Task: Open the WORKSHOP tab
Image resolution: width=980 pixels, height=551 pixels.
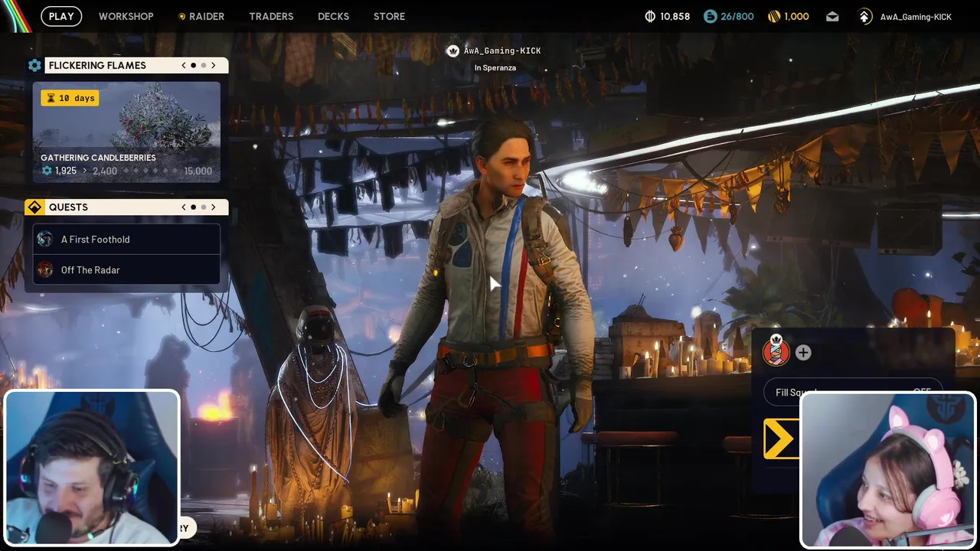Action: [x=126, y=16]
